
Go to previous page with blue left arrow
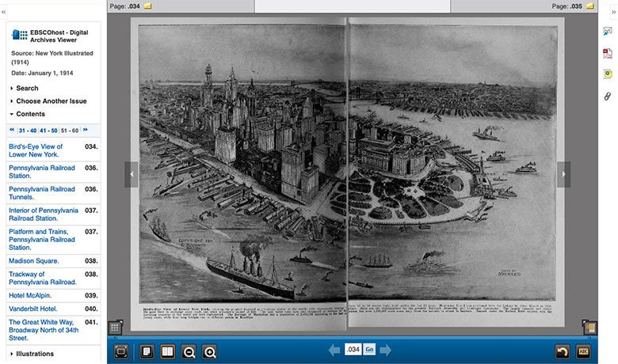334,350
